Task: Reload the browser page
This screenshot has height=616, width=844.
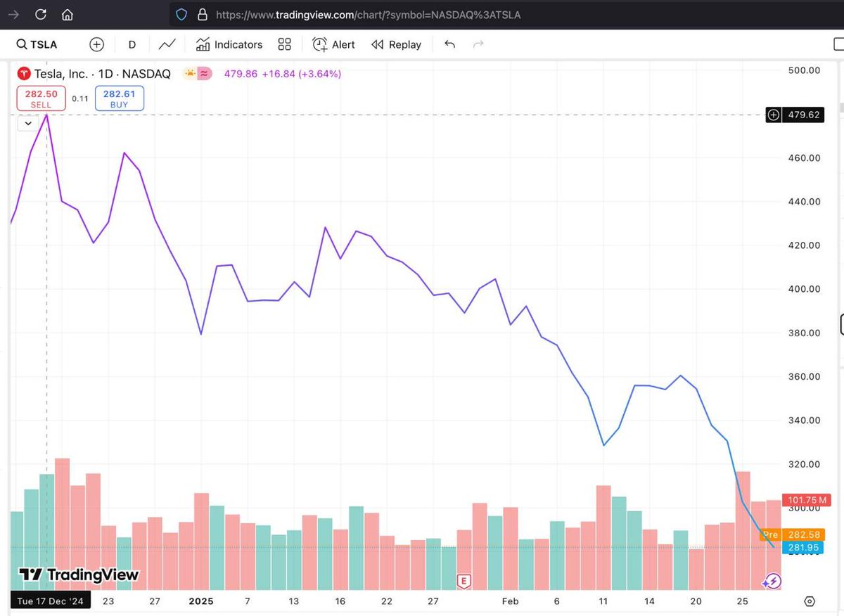Action: (x=41, y=14)
